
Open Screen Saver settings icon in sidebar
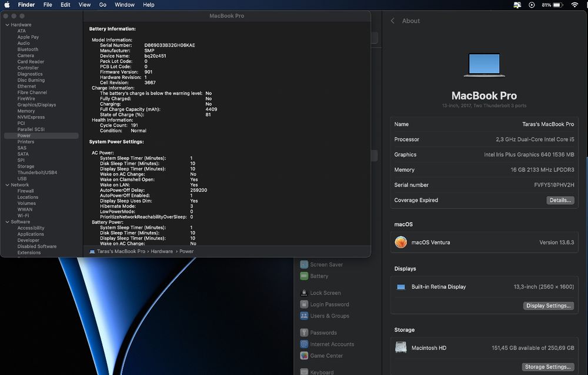(304, 264)
